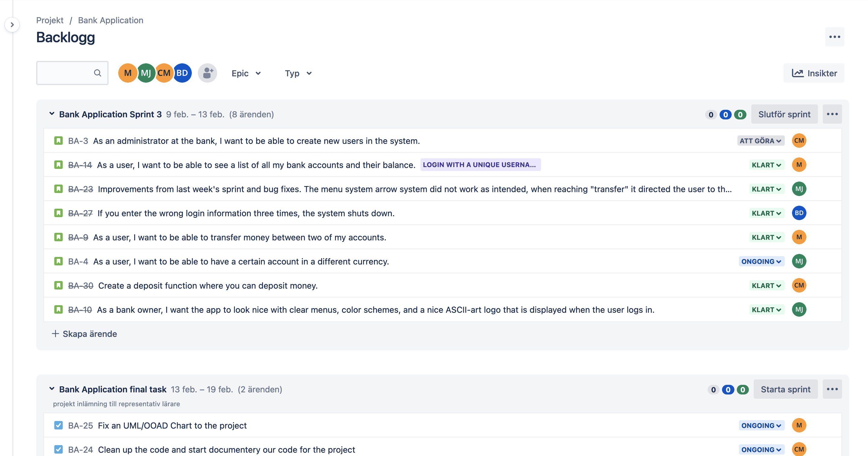The height and width of the screenshot is (456, 868).
Task: Click the MJ assignee avatar on BA-23
Action: click(799, 189)
